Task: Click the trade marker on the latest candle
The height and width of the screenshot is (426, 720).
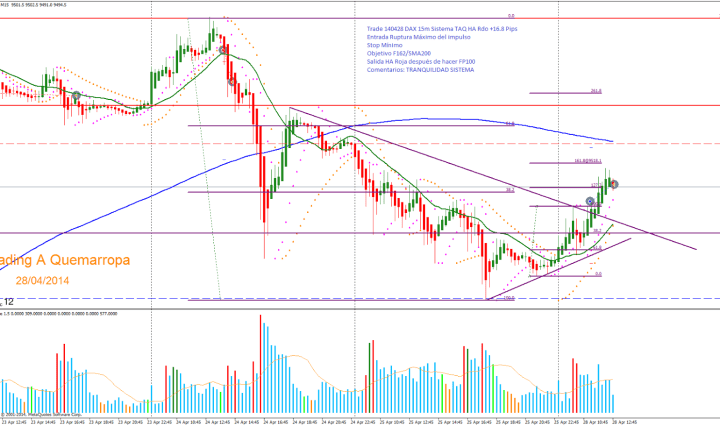Action: (614, 184)
